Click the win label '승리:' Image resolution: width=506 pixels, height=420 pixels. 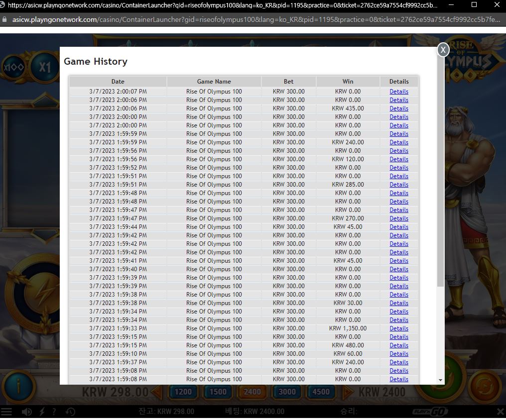349,412
